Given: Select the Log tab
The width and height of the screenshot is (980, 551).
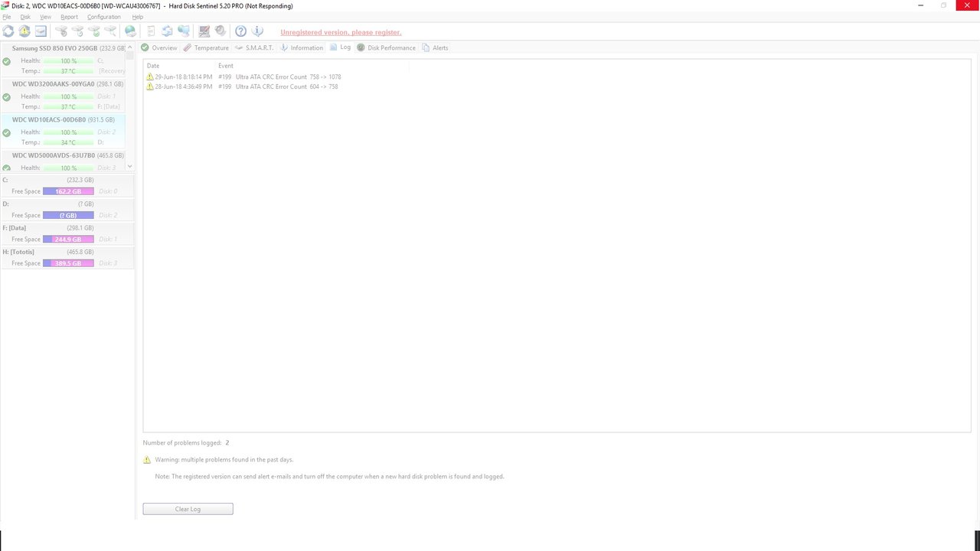Looking at the screenshot, I should pos(341,47).
